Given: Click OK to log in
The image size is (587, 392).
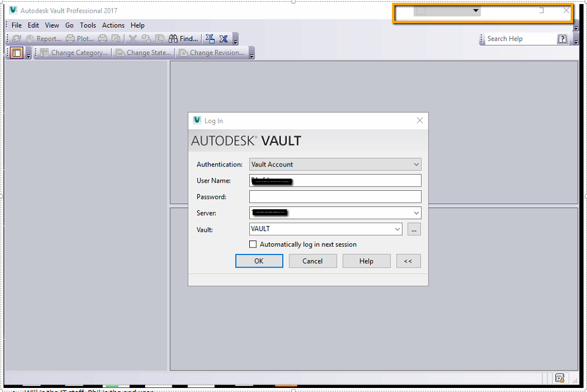Looking at the screenshot, I should [x=259, y=261].
